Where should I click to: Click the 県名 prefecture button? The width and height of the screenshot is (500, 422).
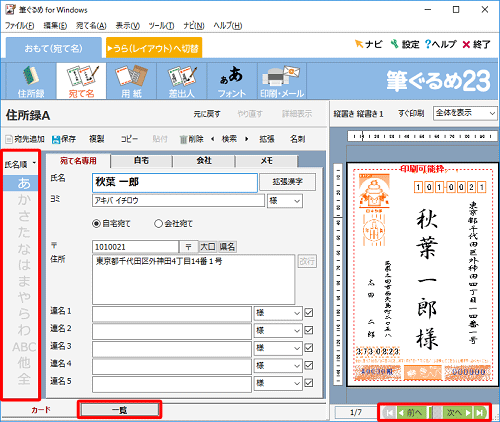click(227, 247)
